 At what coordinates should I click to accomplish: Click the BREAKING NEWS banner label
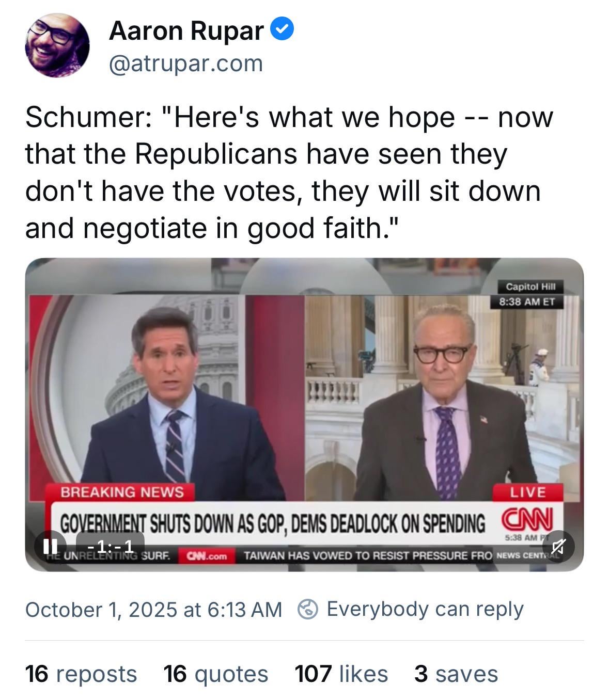tap(122, 492)
